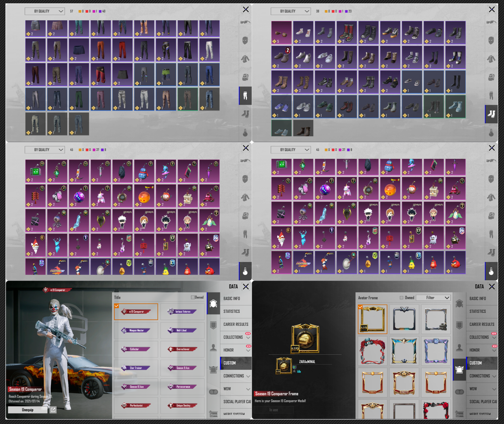The height and width of the screenshot is (424, 504).
Task: Open the BY QUALITY dropdown in the pants inventory panel
Action: pyautogui.click(x=45, y=11)
